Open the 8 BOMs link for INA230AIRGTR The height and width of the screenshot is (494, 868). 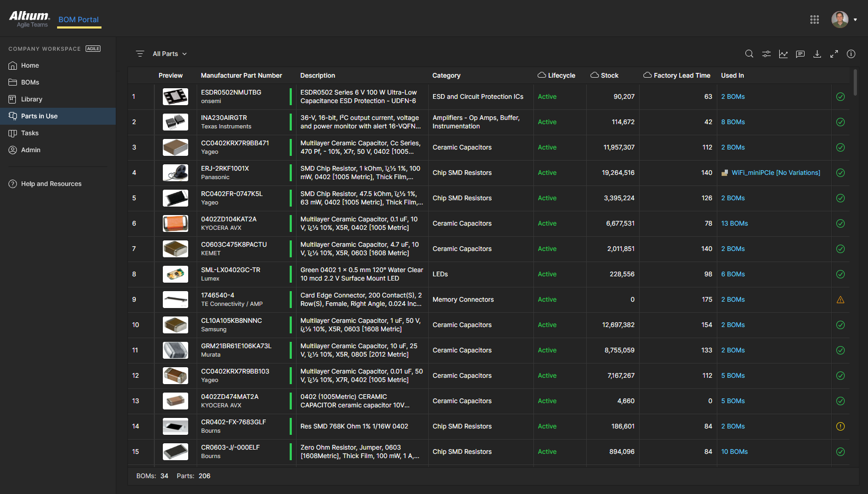click(733, 122)
